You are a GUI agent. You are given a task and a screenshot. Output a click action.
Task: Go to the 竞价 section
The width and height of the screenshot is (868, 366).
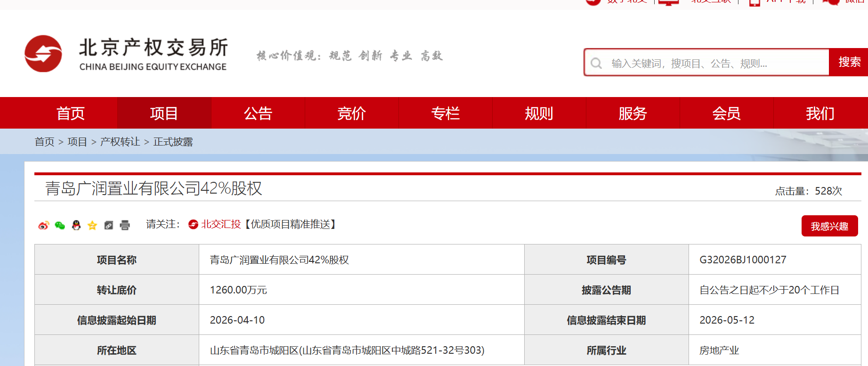tap(351, 113)
